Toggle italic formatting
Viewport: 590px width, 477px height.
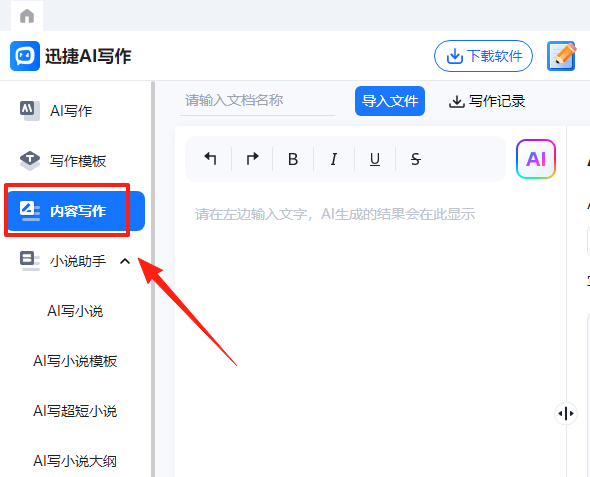click(x=334, y=159)
